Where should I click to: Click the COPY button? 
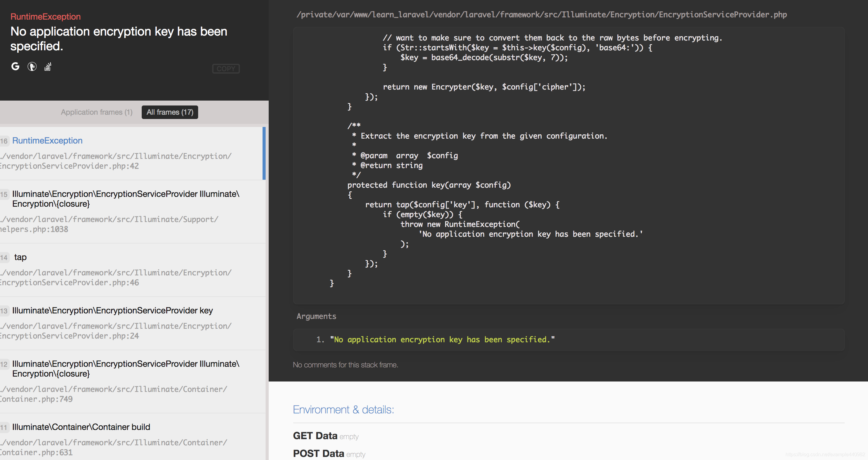click(x=226, y=69)
